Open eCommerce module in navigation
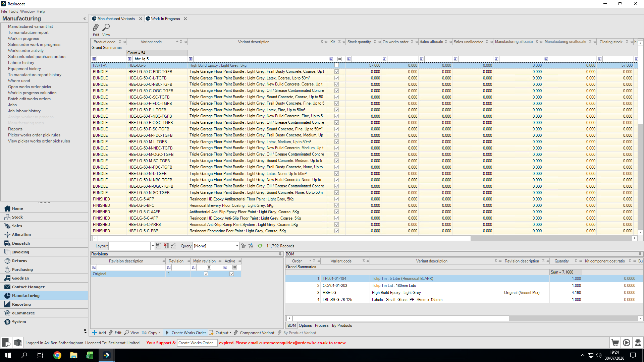The height and width of the screenshot is (362, 644). point(44,313)
